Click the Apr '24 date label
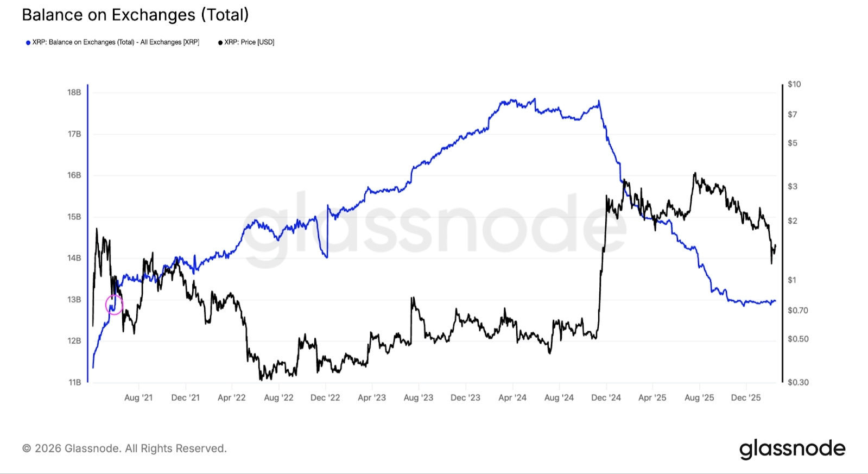This screenshot has height=474, width=868. (x=512, y=397)
